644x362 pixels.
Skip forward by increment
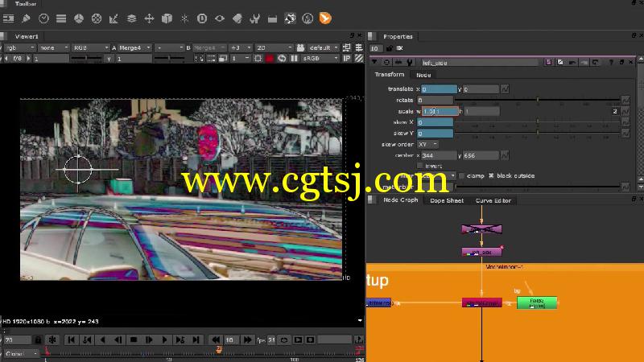click(247, 339)
